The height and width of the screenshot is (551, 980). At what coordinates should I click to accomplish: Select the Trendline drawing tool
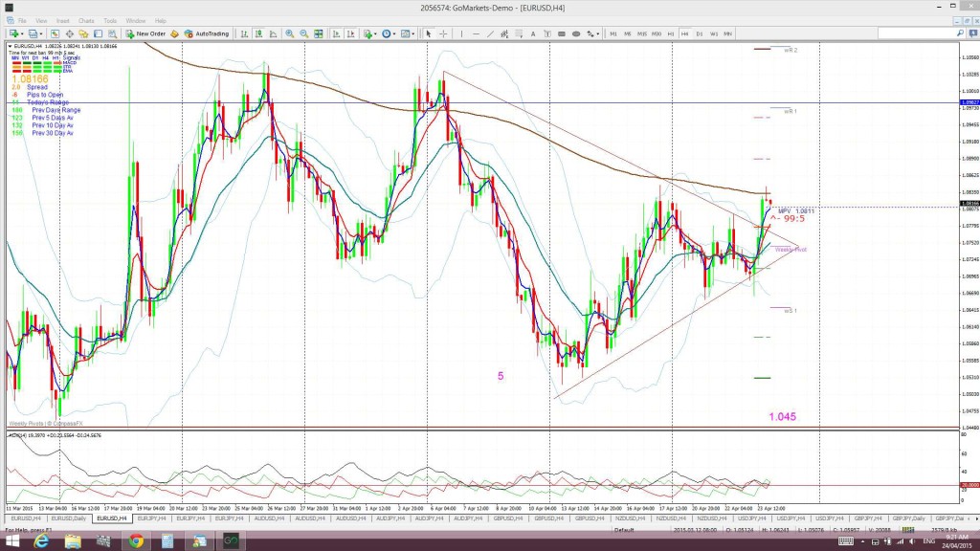coord(490,33)
